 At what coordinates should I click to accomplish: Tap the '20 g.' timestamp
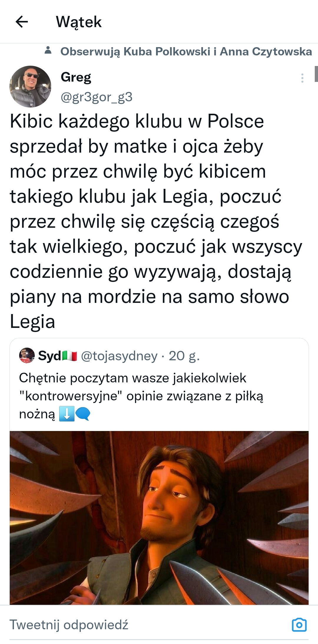point(184,356)
